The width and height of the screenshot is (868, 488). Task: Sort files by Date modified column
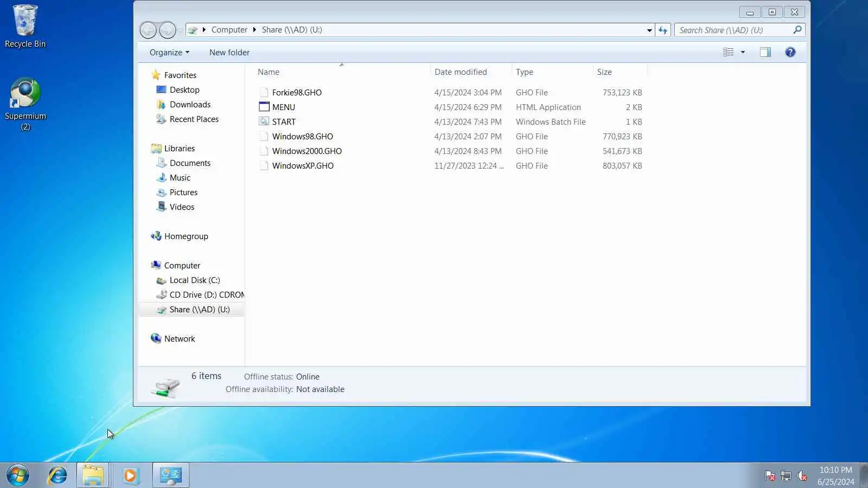point(461,72)
